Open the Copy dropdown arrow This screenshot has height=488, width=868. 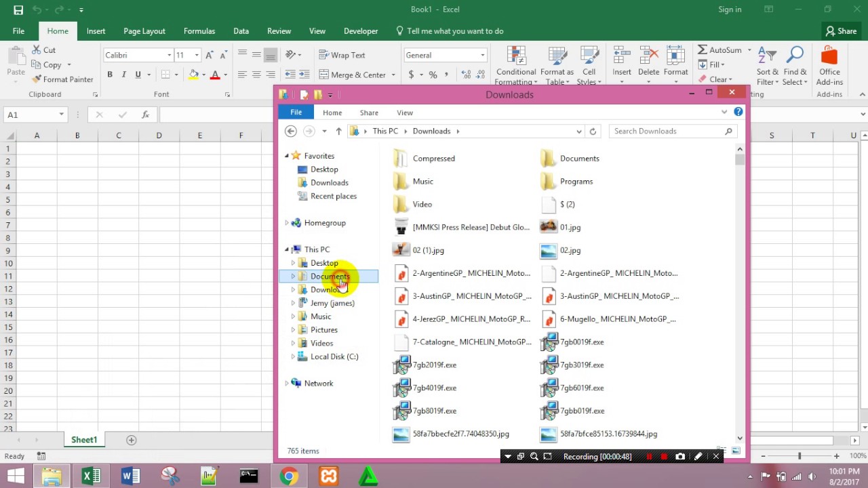click(68, 65)
